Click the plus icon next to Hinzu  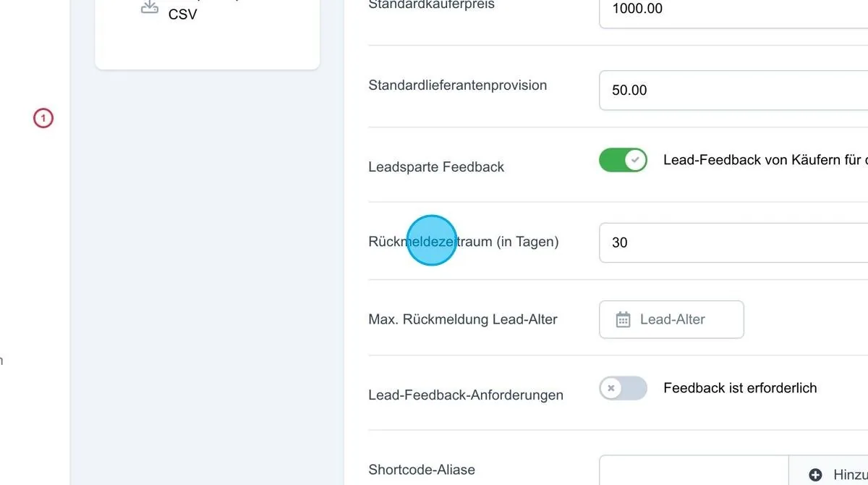click(815, 475)
